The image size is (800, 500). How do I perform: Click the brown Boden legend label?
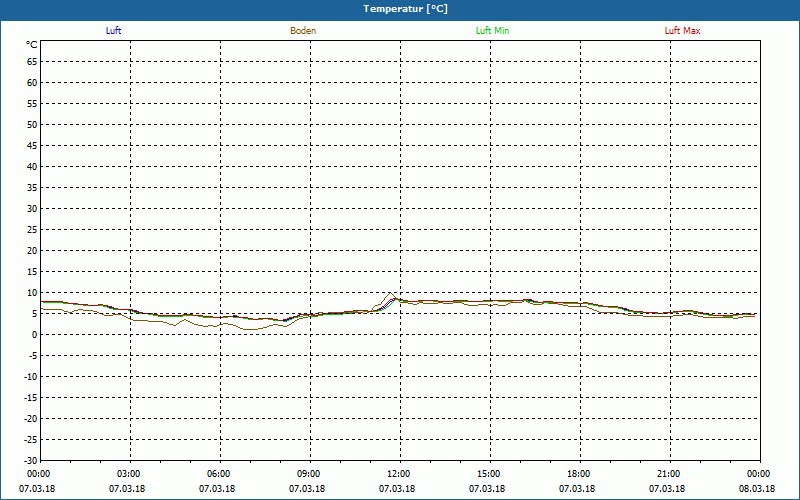pos(303,31)
